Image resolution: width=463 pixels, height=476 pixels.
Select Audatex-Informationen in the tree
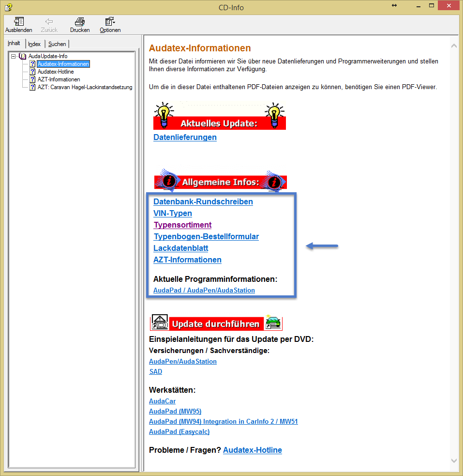(x=63, y=64)
